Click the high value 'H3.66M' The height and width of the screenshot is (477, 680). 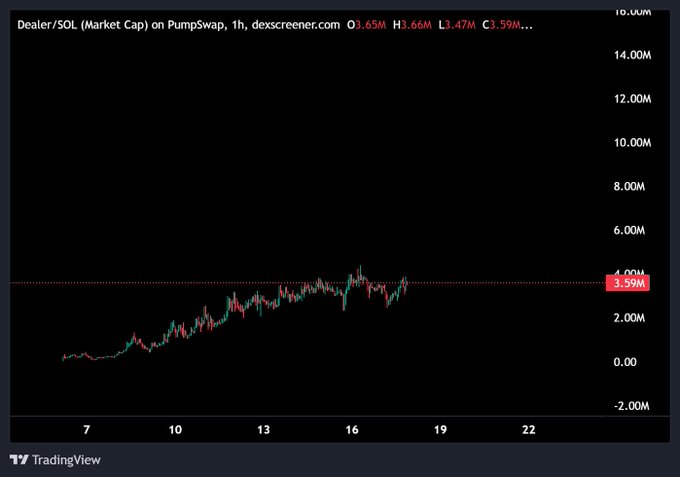pyautogui.click(x=412, y=25)
